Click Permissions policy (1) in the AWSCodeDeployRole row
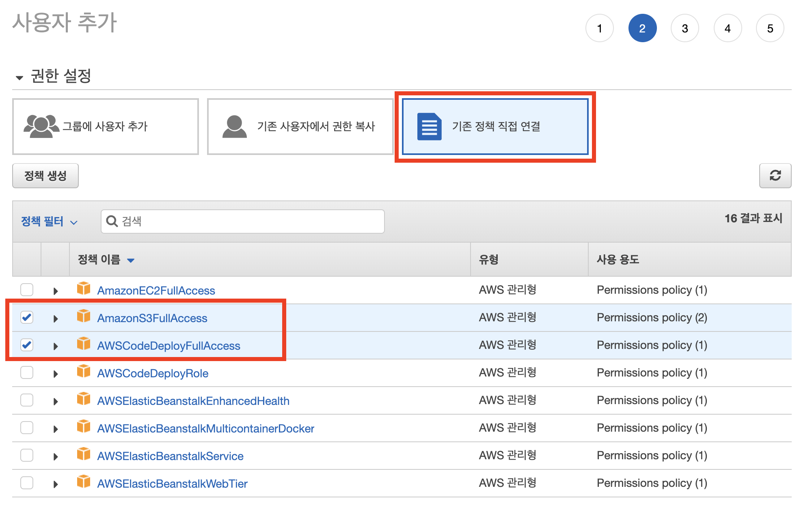 click(652, 373)
